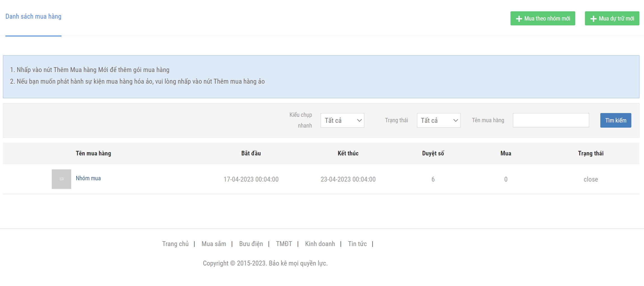Open the Mua sắm footer link
Viewport: 644px width, 286px height.
(214, 244)
